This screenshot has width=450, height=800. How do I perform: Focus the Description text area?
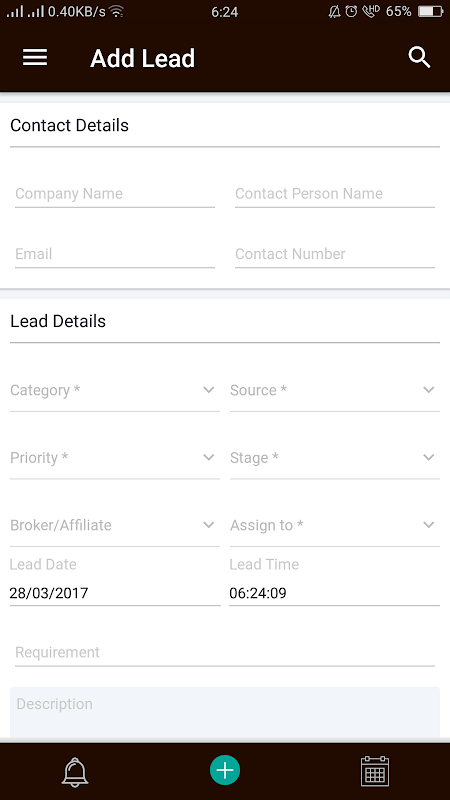(x=225, y=712)
